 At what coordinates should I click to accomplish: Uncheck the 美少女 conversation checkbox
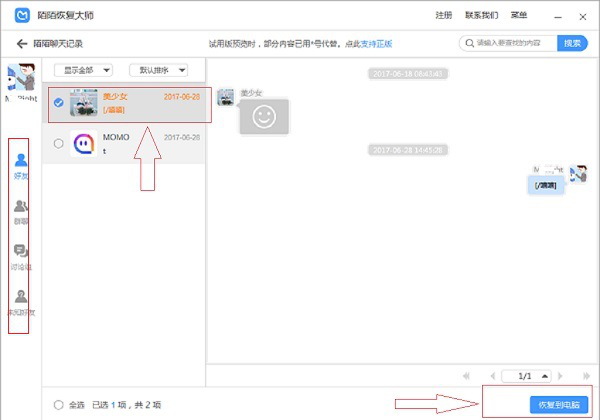click(x=58, y=103)
